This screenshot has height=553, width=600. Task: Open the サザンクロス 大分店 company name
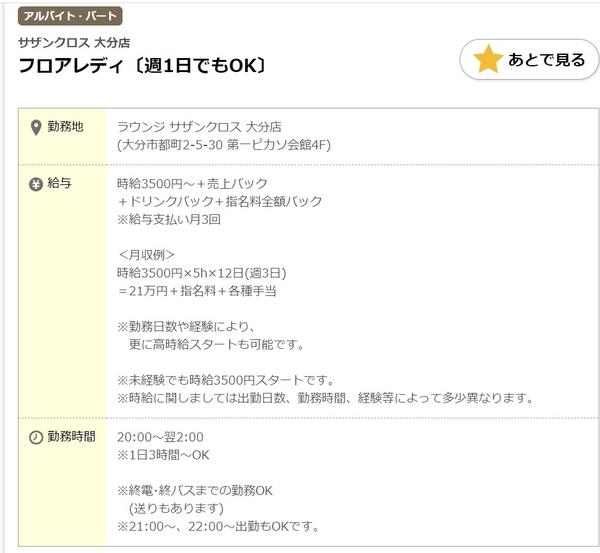click(74, 42)
